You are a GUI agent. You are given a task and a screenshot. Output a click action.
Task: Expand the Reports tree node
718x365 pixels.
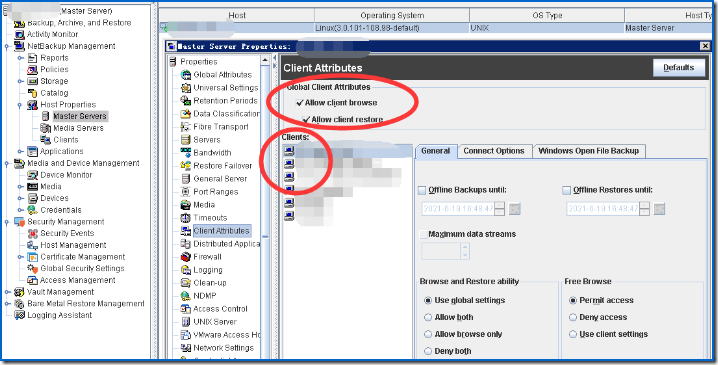(20, 58)
